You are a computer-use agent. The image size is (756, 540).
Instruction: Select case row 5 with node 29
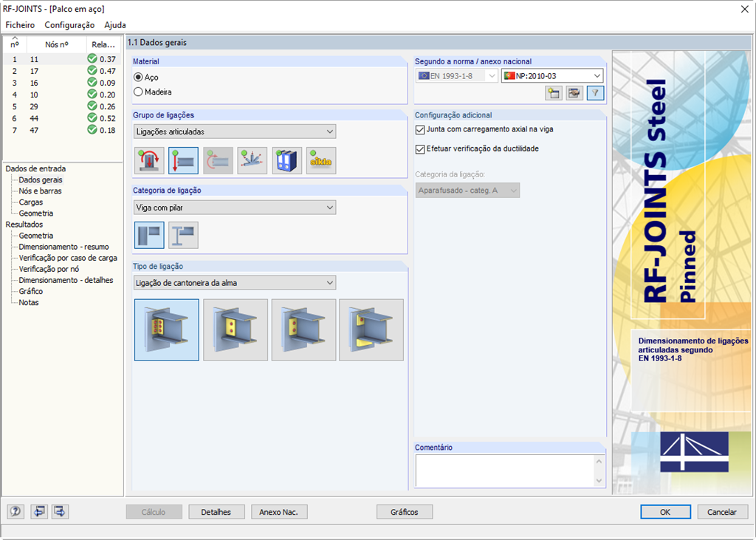click(x=62, y=106)
